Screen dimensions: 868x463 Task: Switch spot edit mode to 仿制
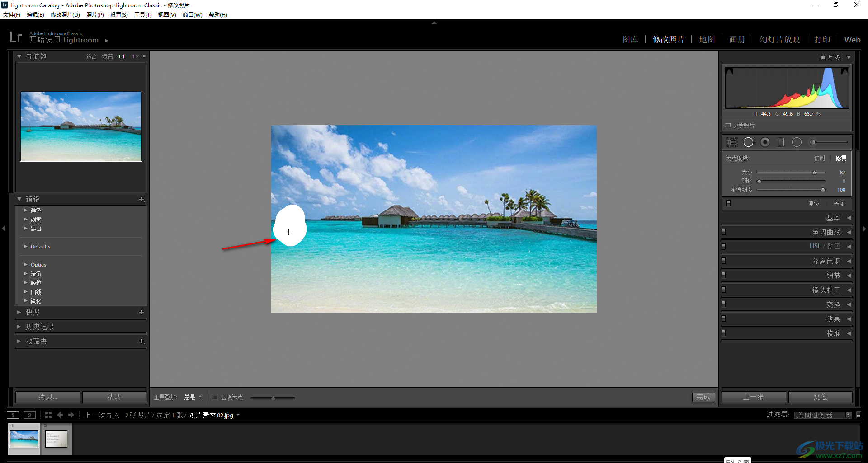click(820, 158)
